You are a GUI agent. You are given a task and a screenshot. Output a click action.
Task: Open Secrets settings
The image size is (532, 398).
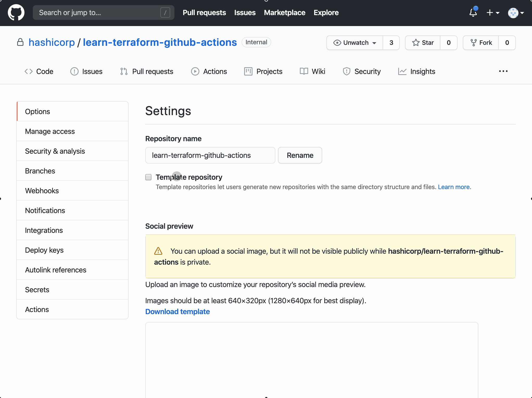[x=72, y=290]
